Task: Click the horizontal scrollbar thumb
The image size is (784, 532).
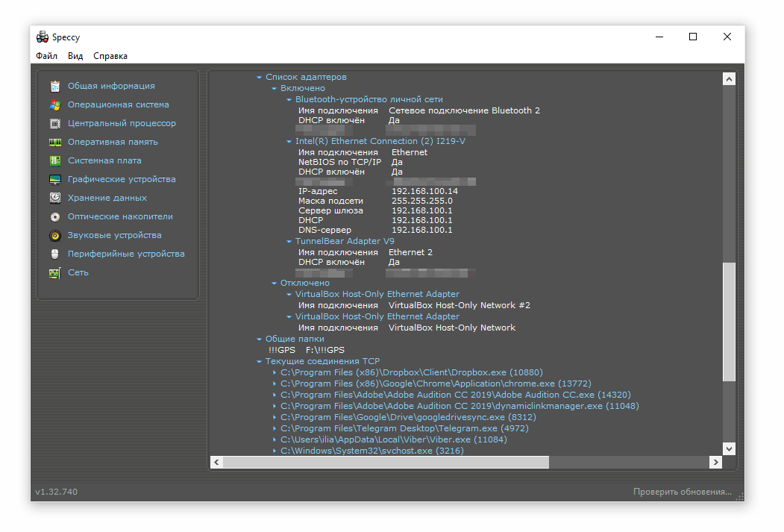Action: [386, 462]
